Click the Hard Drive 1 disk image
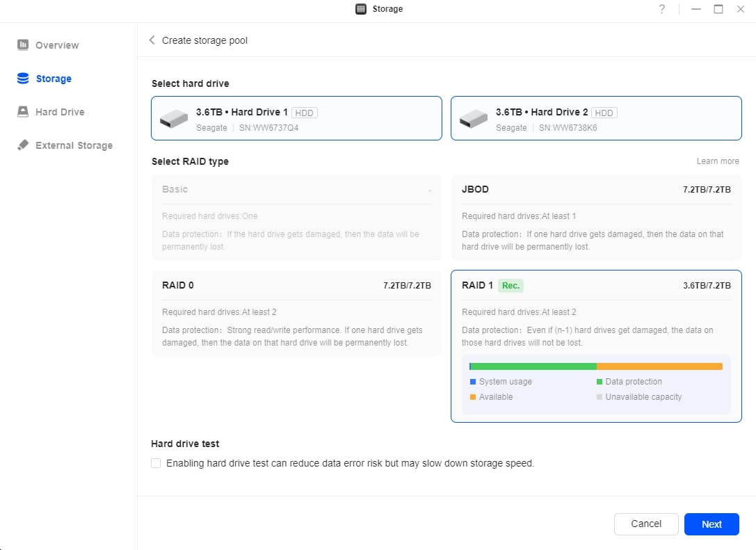756x550 pixels. [174, 119]
